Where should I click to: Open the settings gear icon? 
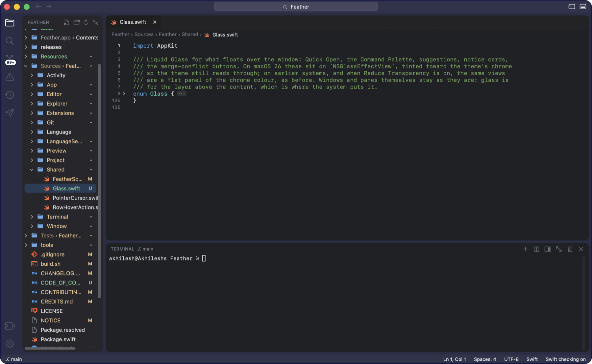[x=10, y=344]
